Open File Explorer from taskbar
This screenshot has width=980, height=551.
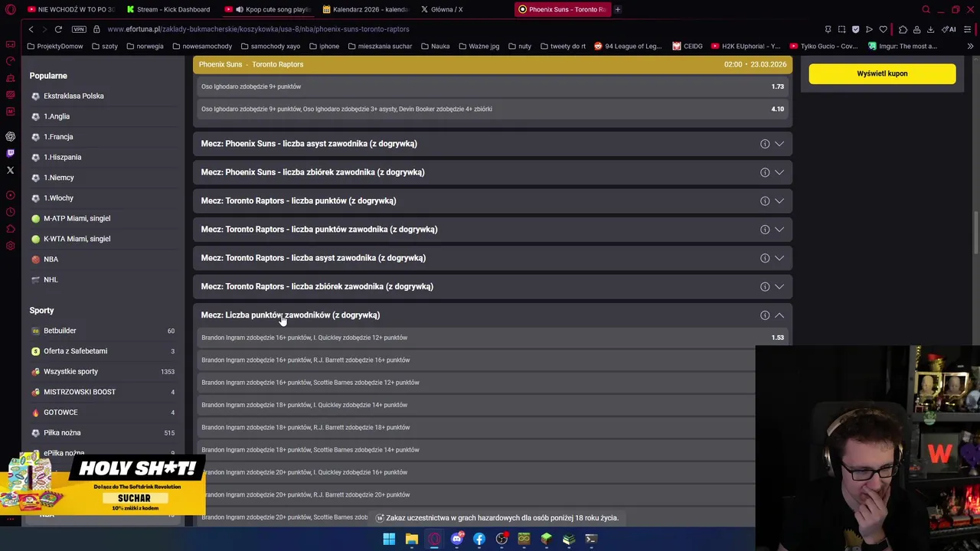click(411, 539)
